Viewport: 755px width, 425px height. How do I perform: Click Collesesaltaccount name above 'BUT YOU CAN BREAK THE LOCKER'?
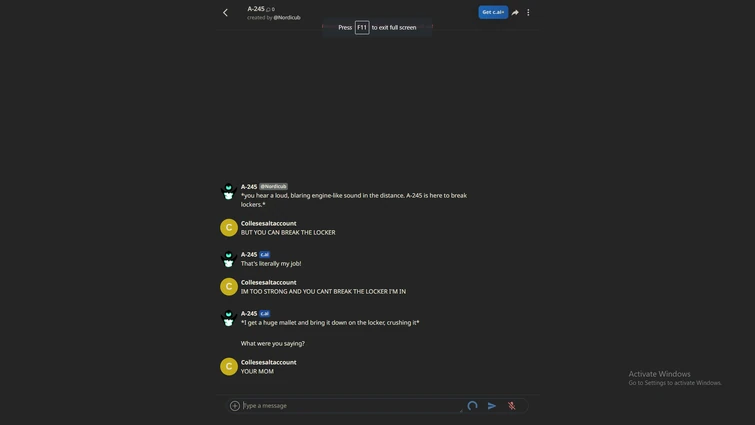(x=269, y=223)
